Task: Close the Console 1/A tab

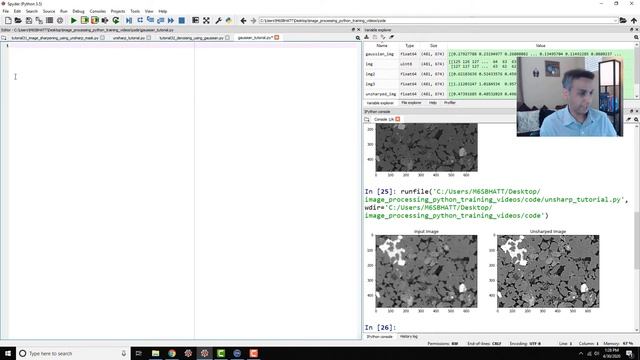Action: point(398,119)
